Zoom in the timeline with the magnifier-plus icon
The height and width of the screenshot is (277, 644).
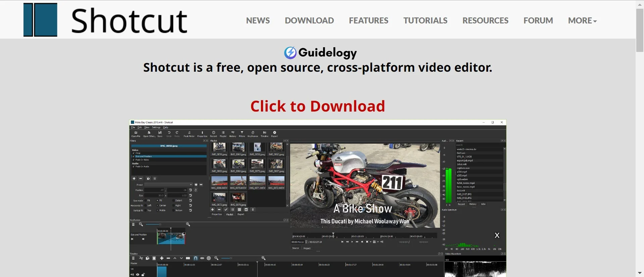[x=263, y=258]
